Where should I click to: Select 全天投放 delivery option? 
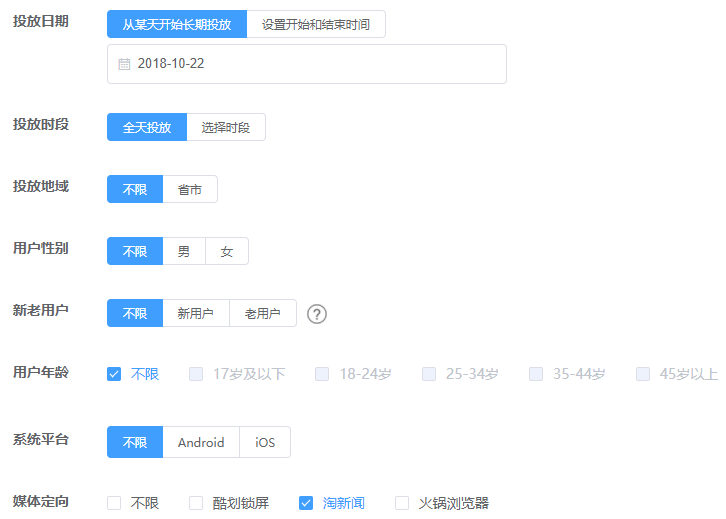[x=147, y=127]
